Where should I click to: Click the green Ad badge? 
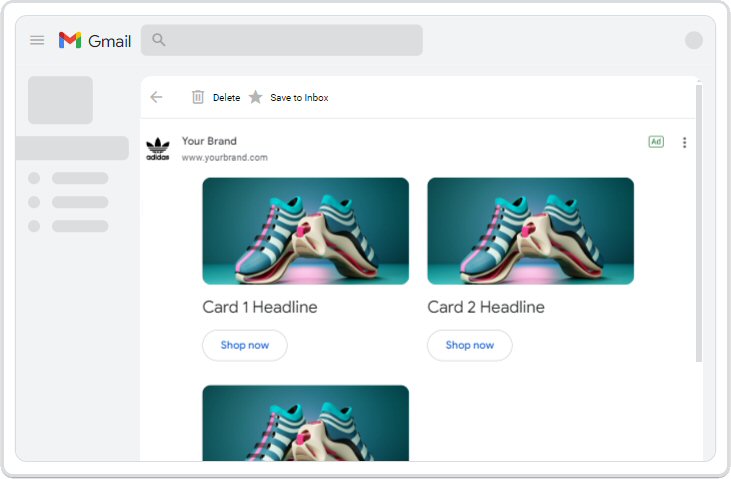656,142
